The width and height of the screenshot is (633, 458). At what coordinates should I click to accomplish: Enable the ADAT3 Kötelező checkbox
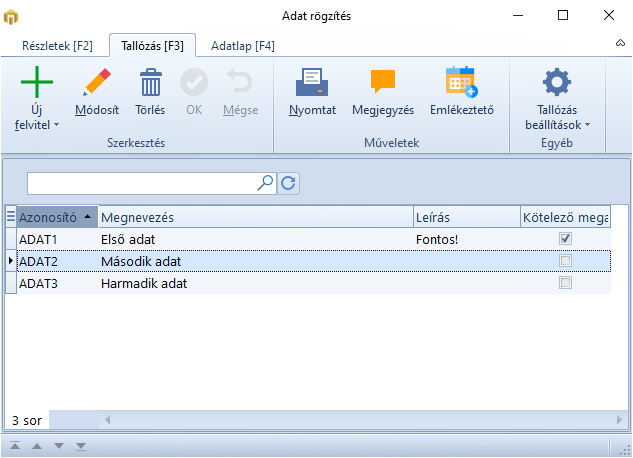pyautogui.click(x=565, y=283)
